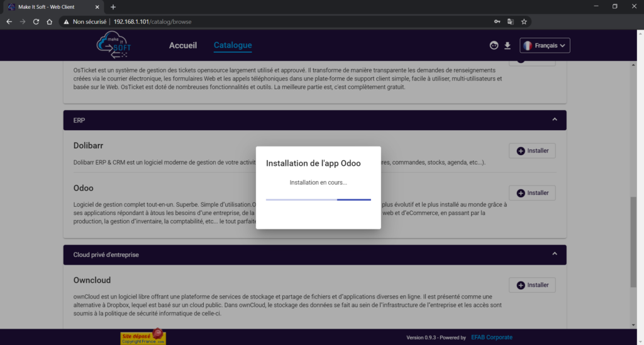
Task: Click the Installation en cours... text
Action: pos(318,182)
